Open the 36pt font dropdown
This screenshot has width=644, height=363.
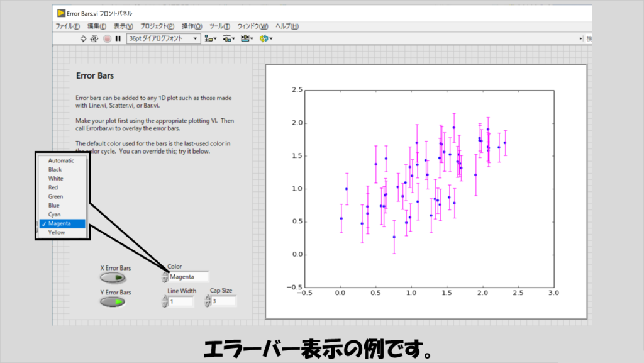click(163, 38)
